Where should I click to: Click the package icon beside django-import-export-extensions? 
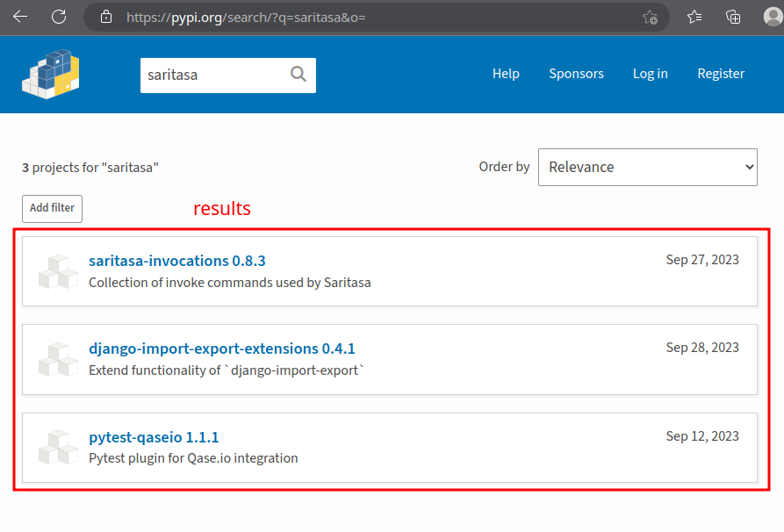[x=59, y=360]
